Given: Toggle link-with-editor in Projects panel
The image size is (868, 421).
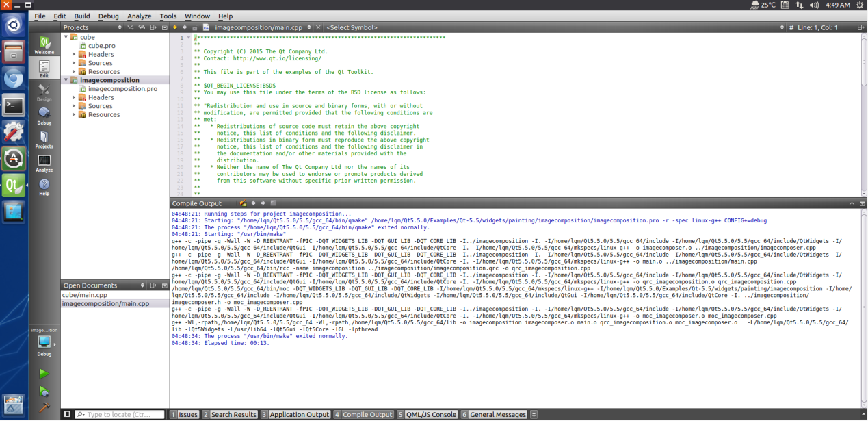Looking at the screenshot, I should click(142, 27).
